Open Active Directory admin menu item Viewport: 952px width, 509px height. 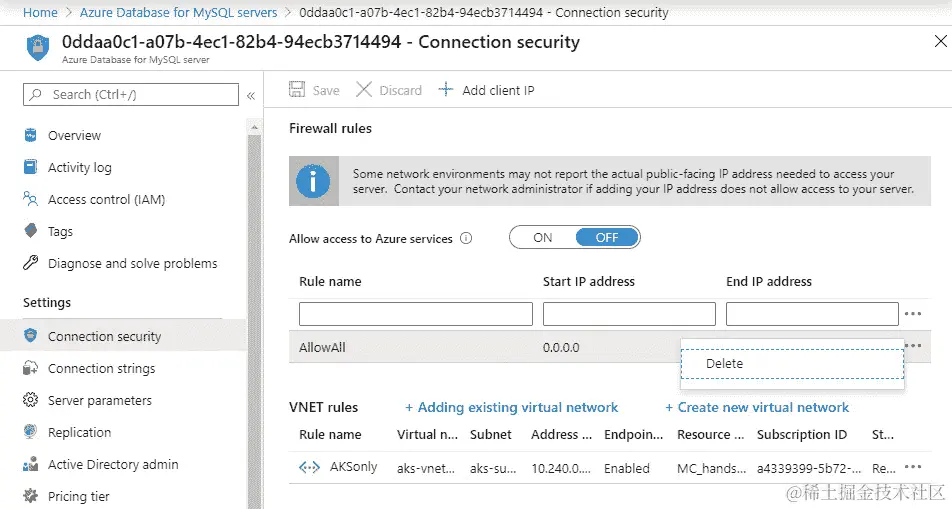113,464
